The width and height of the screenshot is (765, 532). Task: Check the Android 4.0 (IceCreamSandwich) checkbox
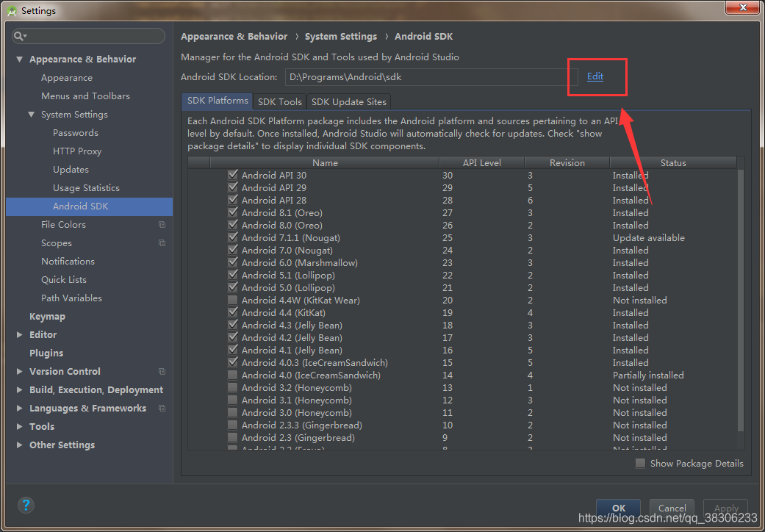[x=233, y=375]
